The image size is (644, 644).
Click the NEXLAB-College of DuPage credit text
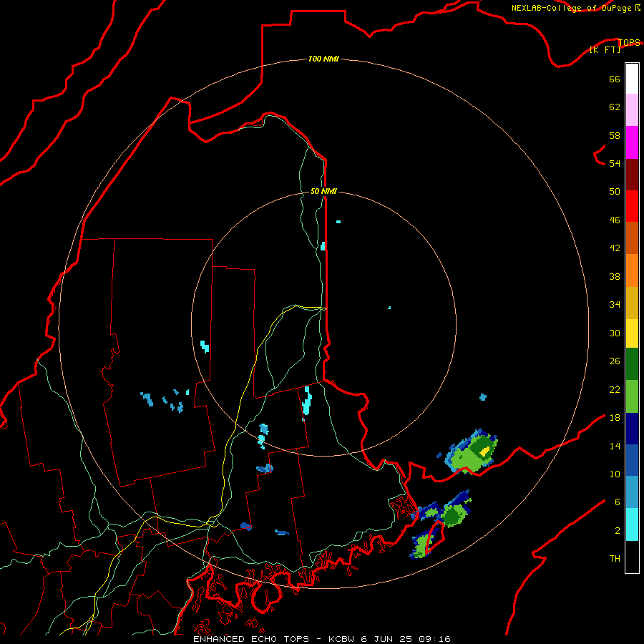(x=572, y=8)
